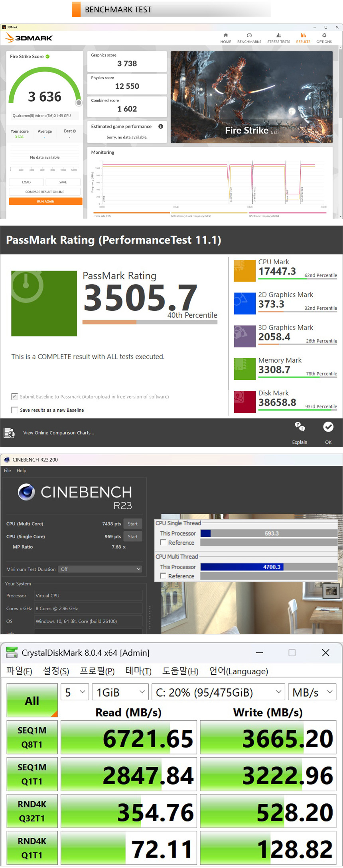Screen dimensions: 343x868
Task: Click the estimated game performance info icon
Action: click(x=161, y=126)
